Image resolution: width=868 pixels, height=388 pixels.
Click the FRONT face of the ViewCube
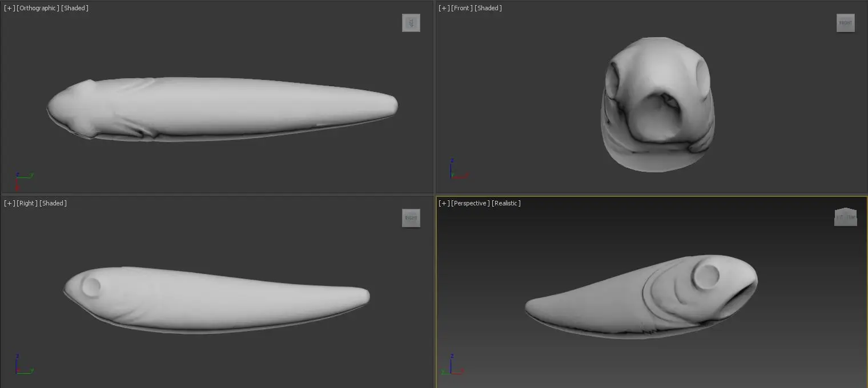(846, 23)
